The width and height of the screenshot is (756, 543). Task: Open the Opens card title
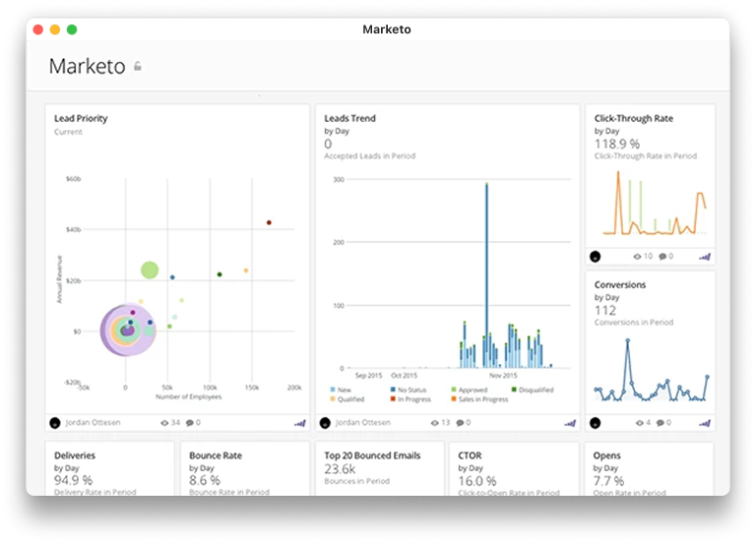pyautogui.click(x=607, y=455)
